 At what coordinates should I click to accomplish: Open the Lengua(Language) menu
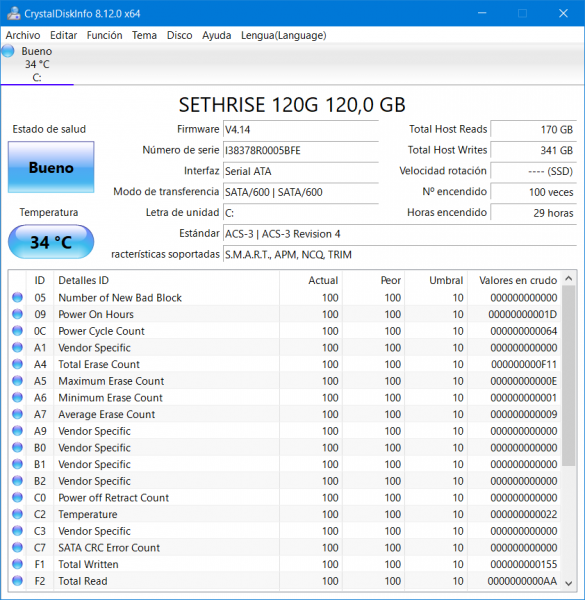coord(284,35)
